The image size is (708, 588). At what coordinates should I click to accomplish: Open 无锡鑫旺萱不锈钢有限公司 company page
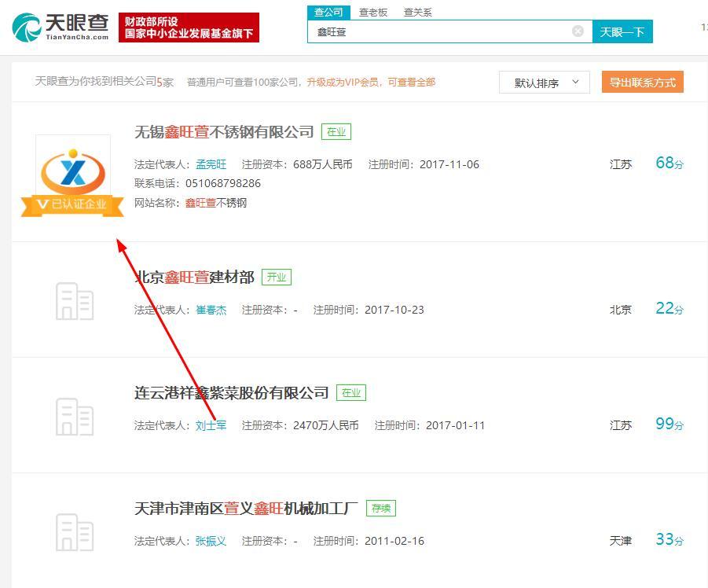[224, 132]
